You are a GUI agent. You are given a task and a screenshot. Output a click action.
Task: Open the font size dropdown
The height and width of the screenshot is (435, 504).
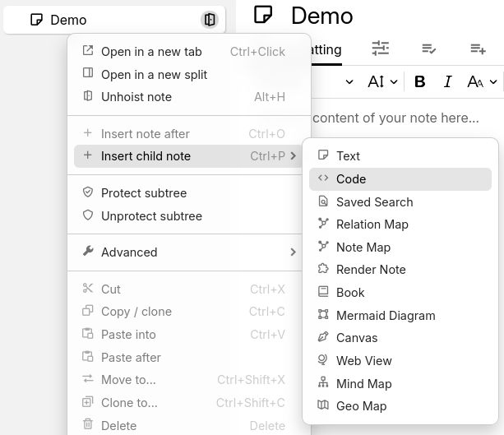(x=382, y=81)
